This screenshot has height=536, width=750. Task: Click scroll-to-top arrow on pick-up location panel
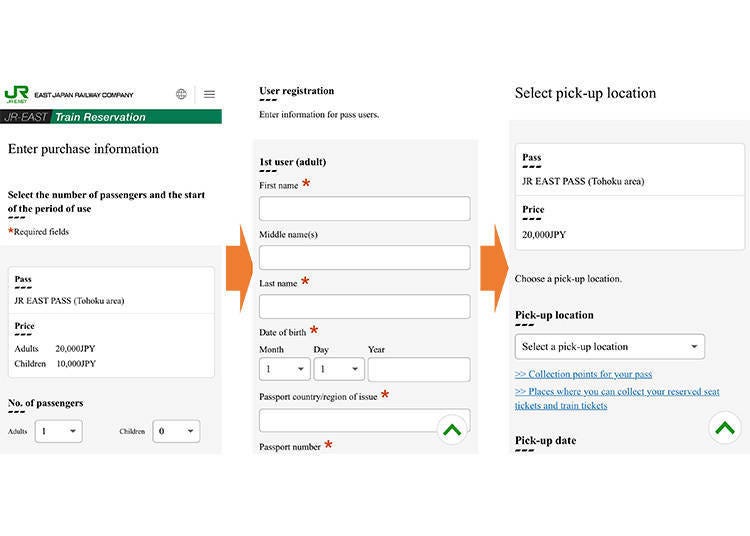tap(725, 427)
